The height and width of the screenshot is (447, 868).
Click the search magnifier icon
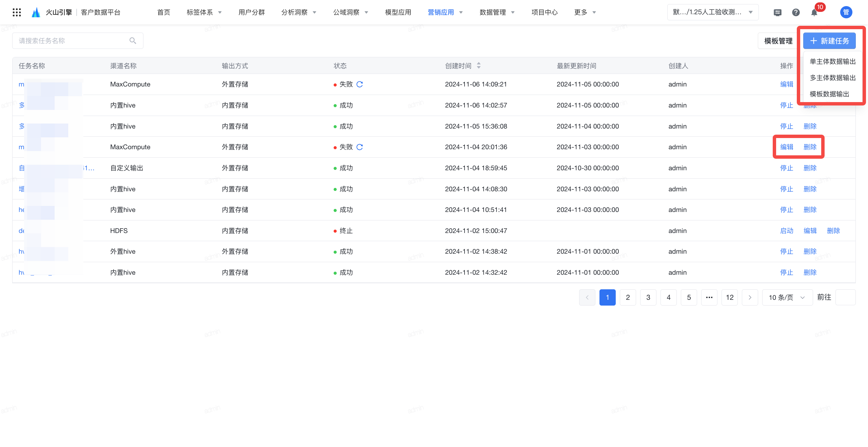coord(133,41)
